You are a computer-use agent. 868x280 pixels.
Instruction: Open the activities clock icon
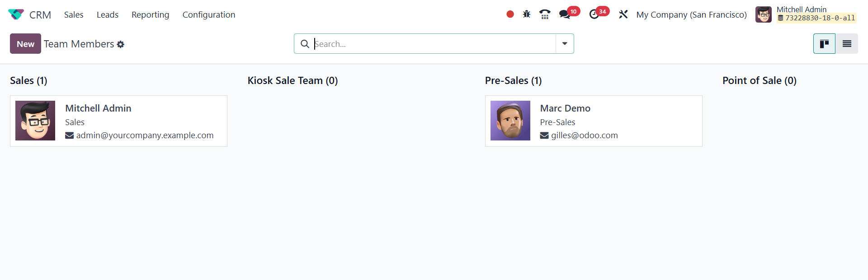594,14
